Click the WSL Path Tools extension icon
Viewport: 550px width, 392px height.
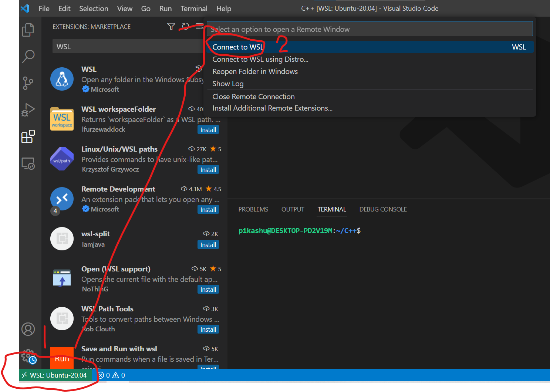pyautogui.click(x=62, y=318)
